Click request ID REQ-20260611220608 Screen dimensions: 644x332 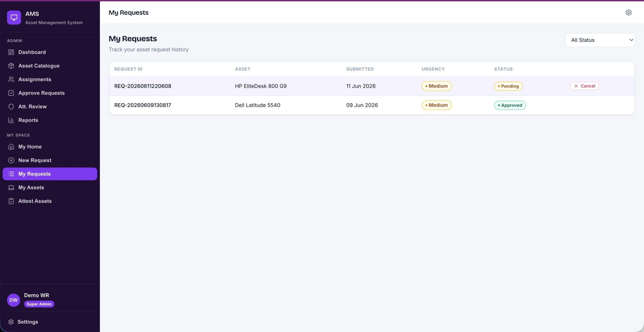click(x=143, y=86)
